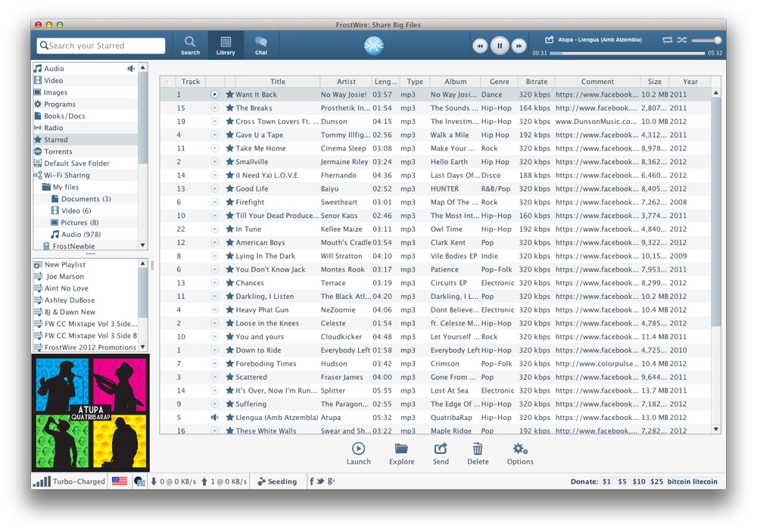757x532 pixels.
Task: Open the Default Save Folder
Action: (85, 163)
